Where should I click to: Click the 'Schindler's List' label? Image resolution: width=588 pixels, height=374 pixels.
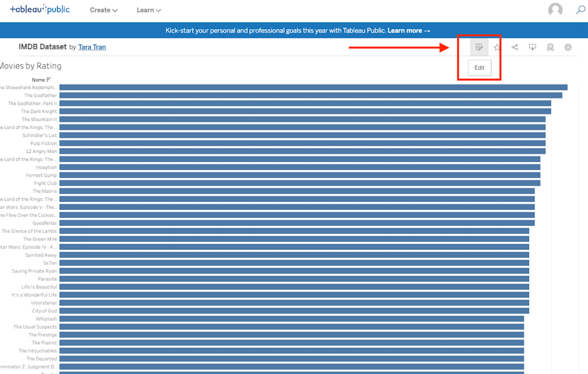coord(39,135)
